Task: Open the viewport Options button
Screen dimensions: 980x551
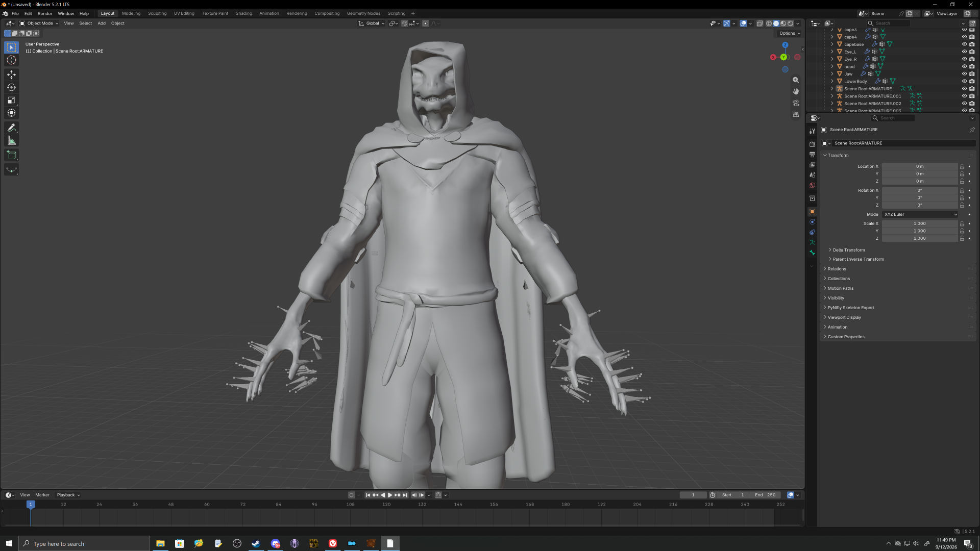Action: click(790, 33)
